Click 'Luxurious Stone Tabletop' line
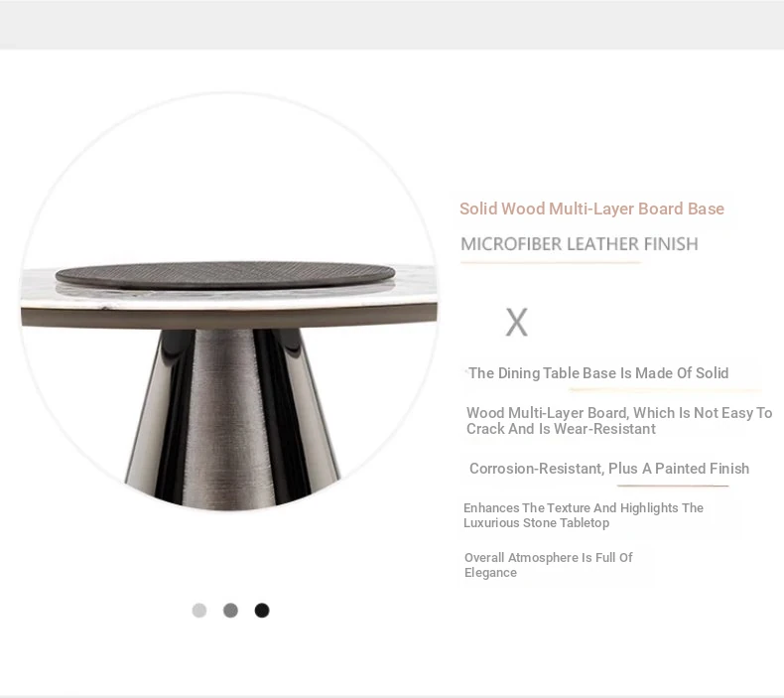This screenshot has height=698, width=784. click(537, 523)
